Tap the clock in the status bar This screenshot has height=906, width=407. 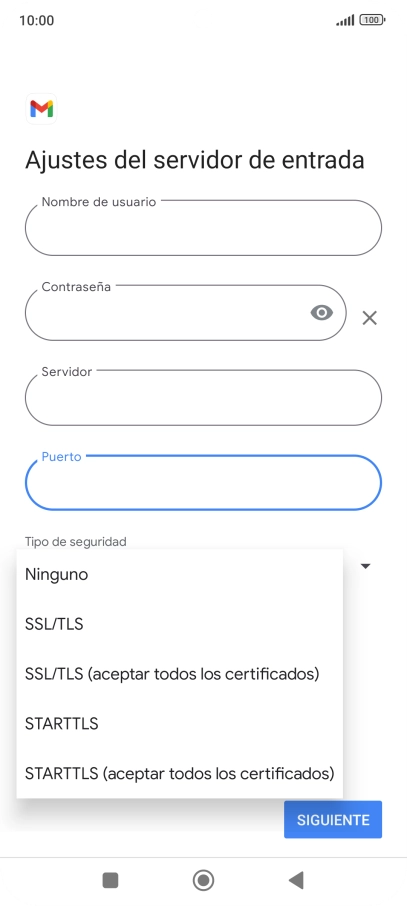[x=36, y=20]
